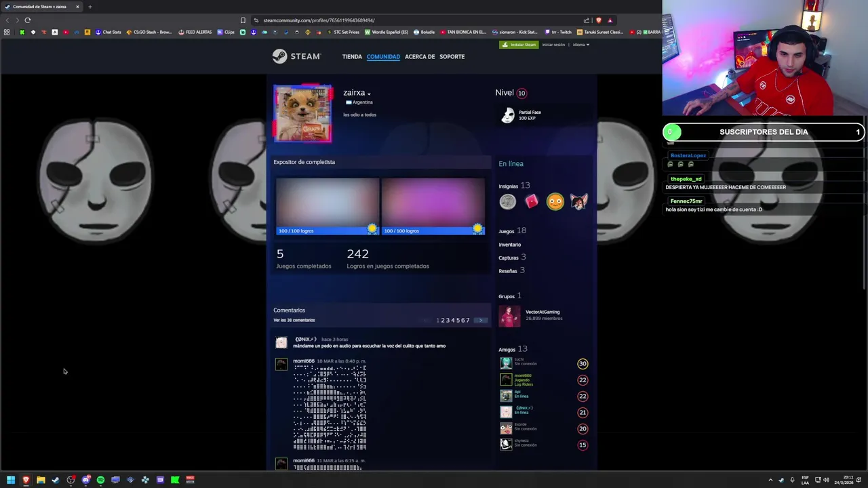Open the first completed game showcase thumbnail
The image size is (868, 488).
pos(327,206)
